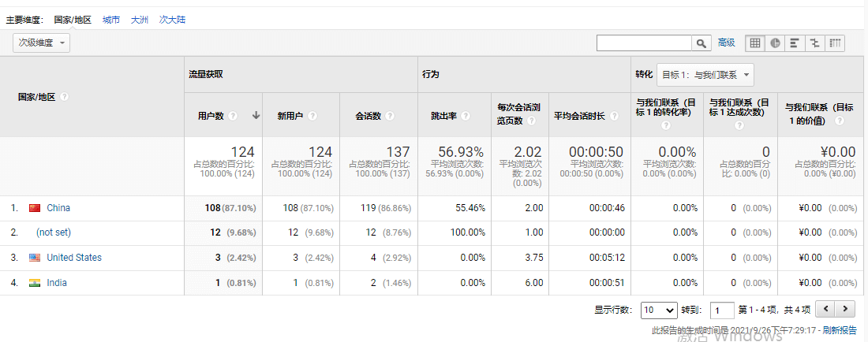The width and height of the screenshot is (868, 342).
Task: Select 次大陆 primary dimension
Action: [172, 20]
